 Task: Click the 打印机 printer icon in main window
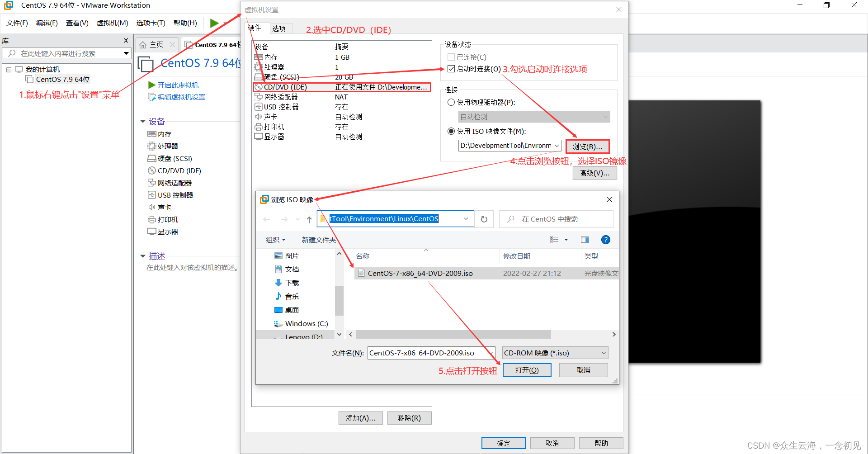point(152,219)
